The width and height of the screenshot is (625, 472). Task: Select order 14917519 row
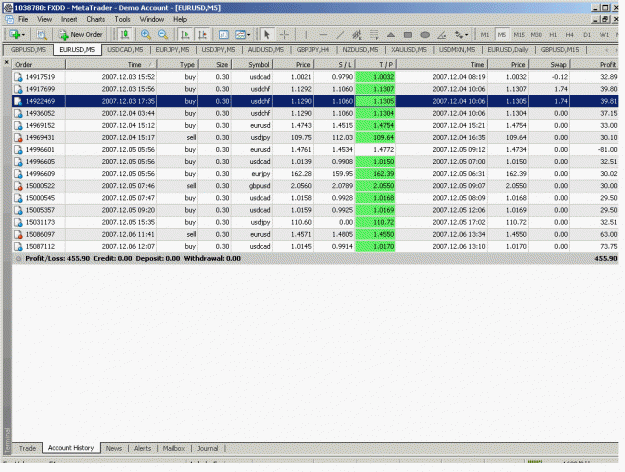[x=315, y=77]
